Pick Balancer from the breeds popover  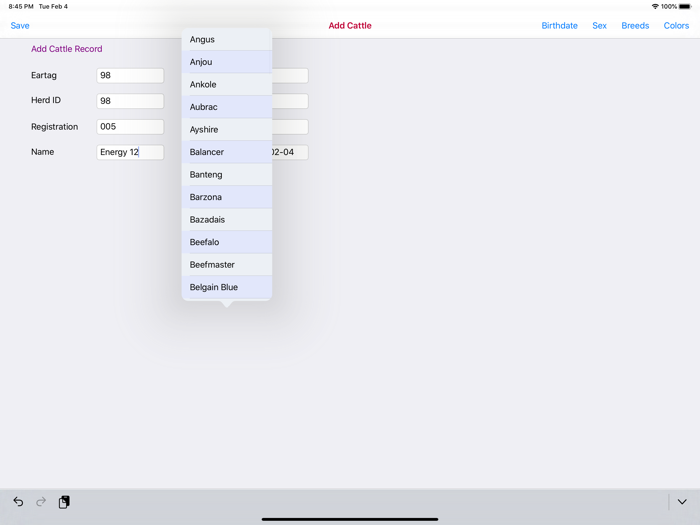tap(227, 152)
